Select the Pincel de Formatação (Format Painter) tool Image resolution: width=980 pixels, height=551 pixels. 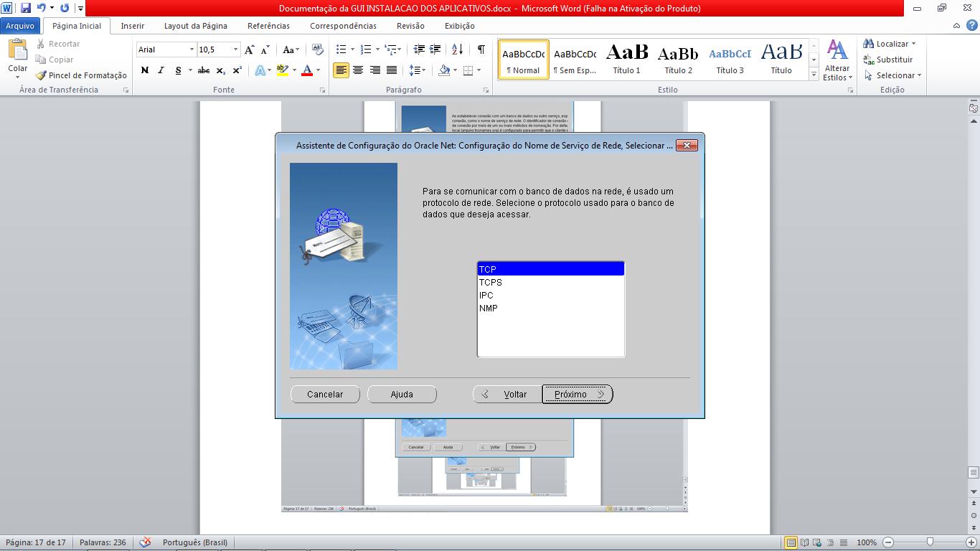[75, 75]
